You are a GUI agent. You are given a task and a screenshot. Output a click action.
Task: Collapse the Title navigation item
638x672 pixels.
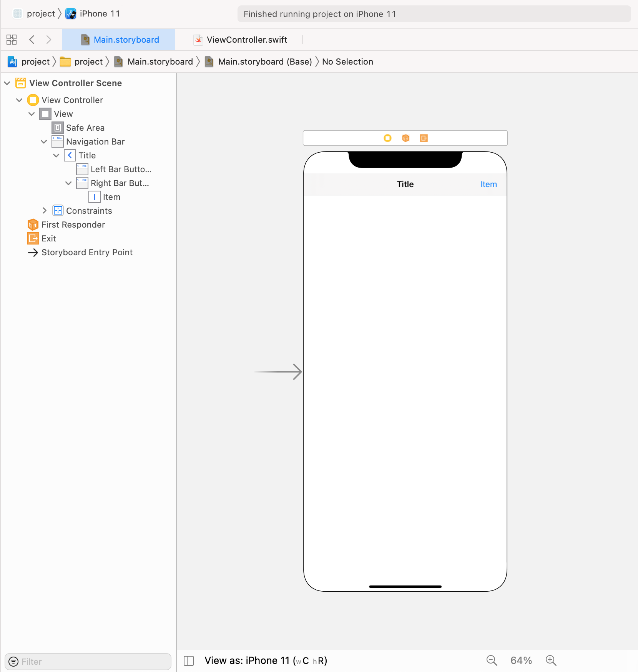click(x=56, y=155)
